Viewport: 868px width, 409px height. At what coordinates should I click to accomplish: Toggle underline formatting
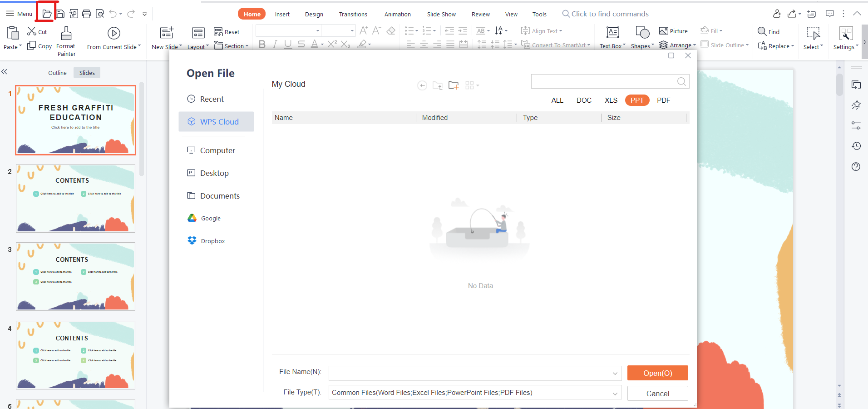coord(288,44)
